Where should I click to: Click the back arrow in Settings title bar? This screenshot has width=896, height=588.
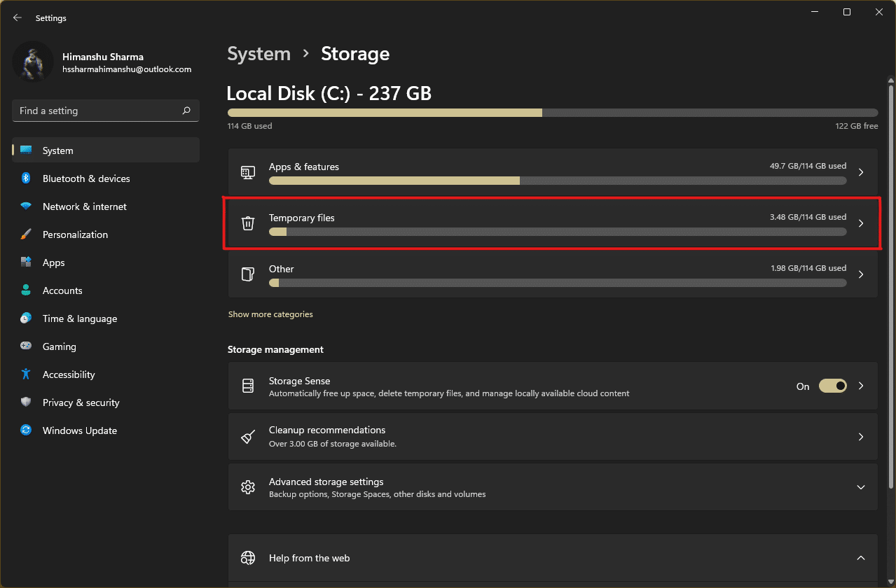pyautogui.click(x=18, y=17)
